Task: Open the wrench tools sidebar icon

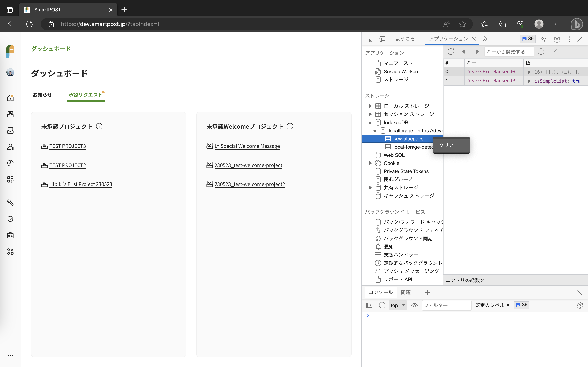Action: click(x=10, y=202)
